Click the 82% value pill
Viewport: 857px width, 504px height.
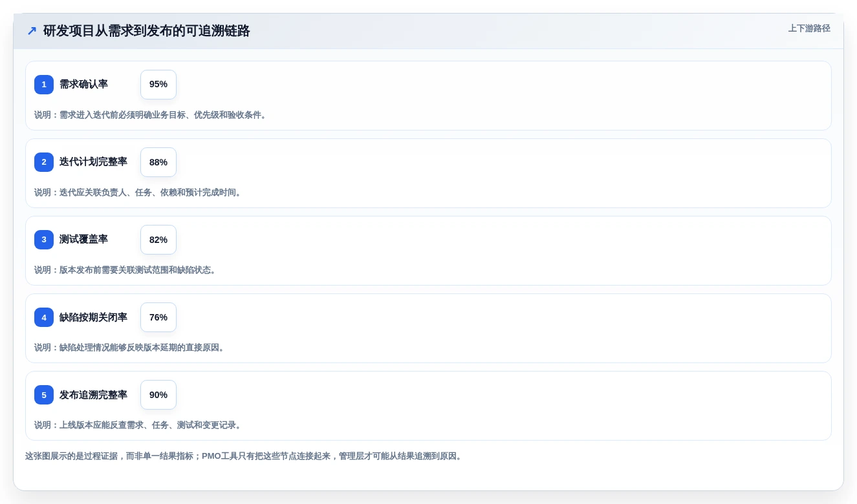point(158,240)
